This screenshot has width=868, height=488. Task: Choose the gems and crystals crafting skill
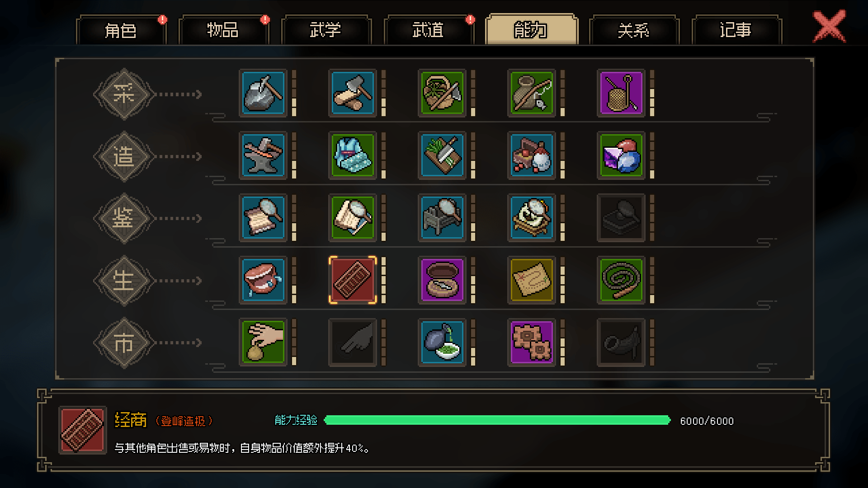pos(621,155)
